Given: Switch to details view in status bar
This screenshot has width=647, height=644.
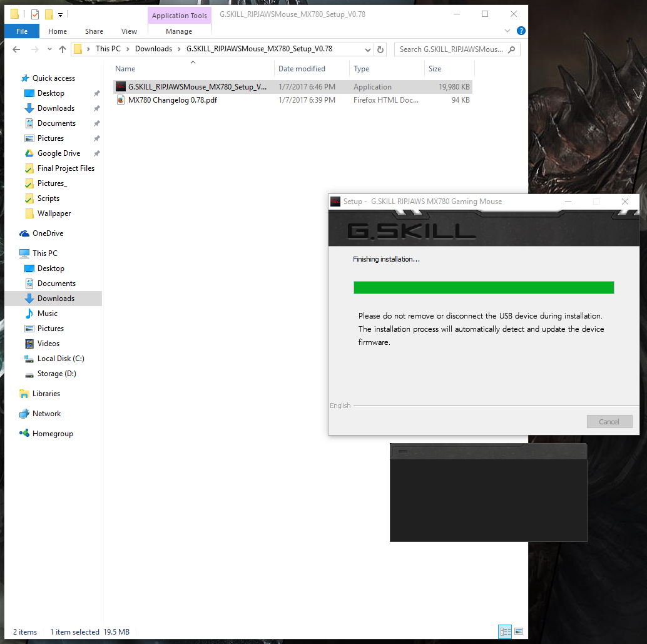Looking at the screenshot, I should click(505, 631).
